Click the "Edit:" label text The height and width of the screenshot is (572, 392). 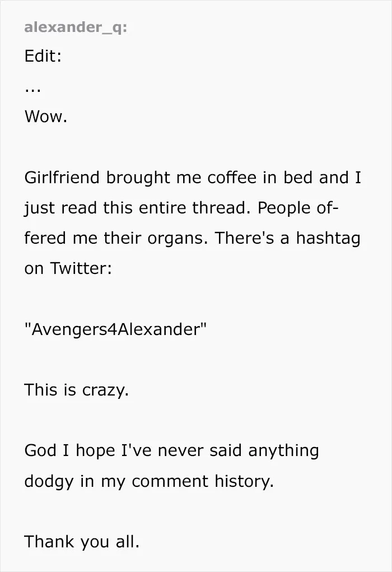click(43, 56)
